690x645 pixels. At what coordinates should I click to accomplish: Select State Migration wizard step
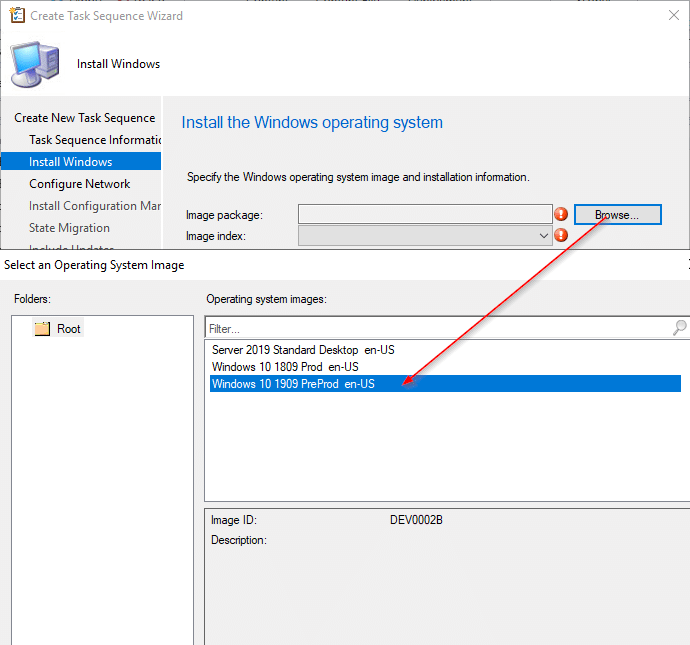pos(70,228)
